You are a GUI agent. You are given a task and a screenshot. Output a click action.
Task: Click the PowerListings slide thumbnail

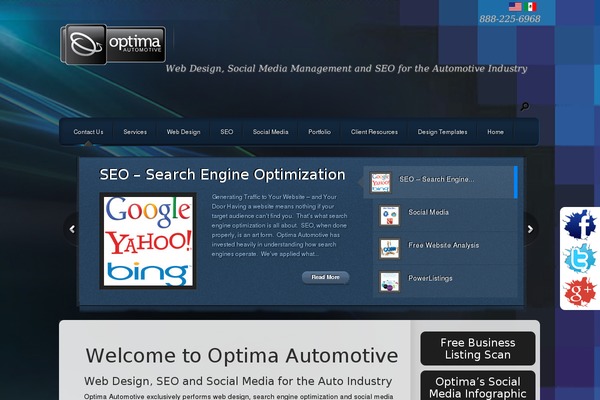point(390,282)
